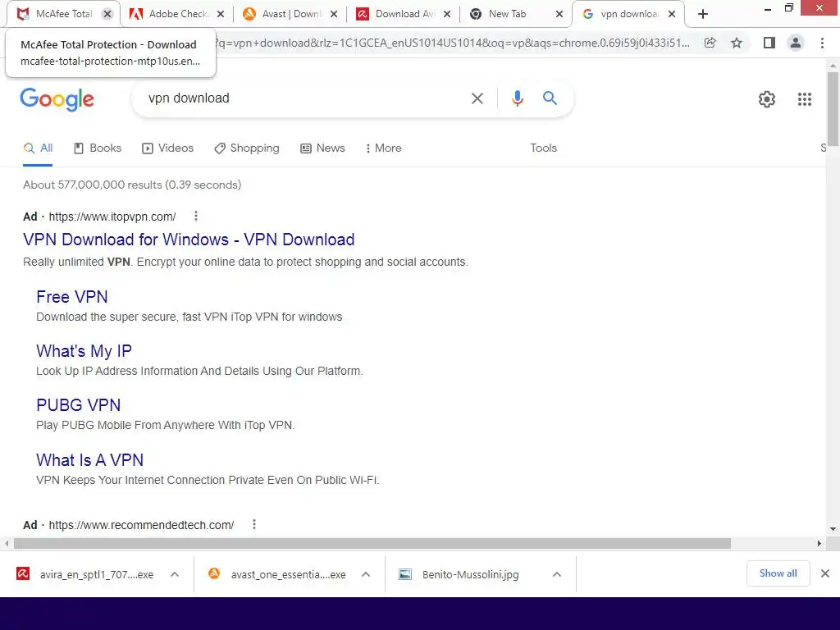The image size is (840, 630).
Task: Click the scroll down arrow
Action: click(833, 529)
